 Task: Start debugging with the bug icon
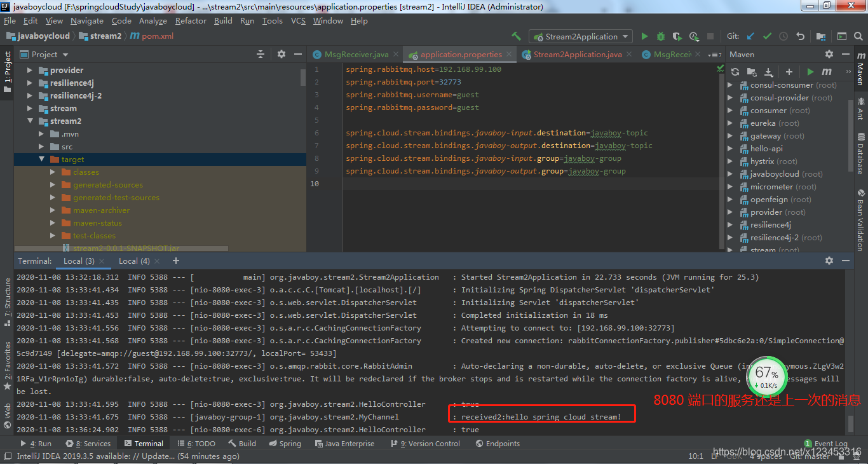coord(661,36)
